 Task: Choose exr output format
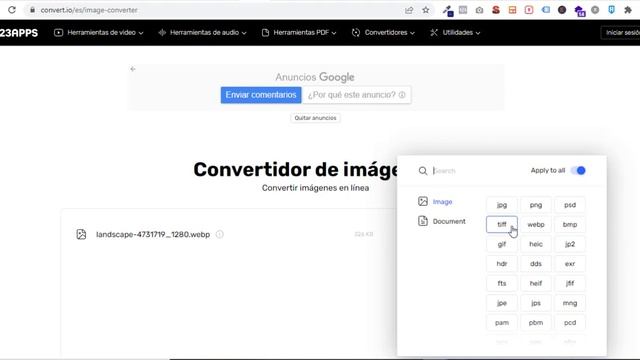tap(570, 264)
